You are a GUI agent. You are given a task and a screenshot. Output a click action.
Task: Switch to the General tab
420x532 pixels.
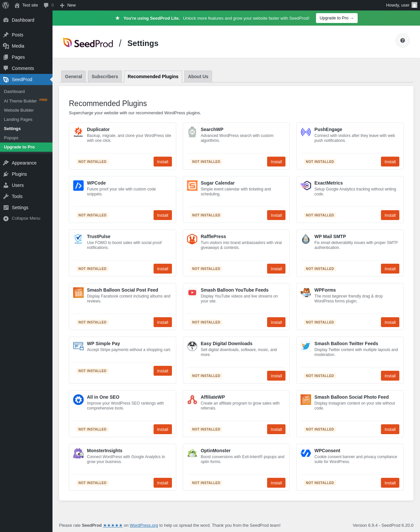(73, 77)
